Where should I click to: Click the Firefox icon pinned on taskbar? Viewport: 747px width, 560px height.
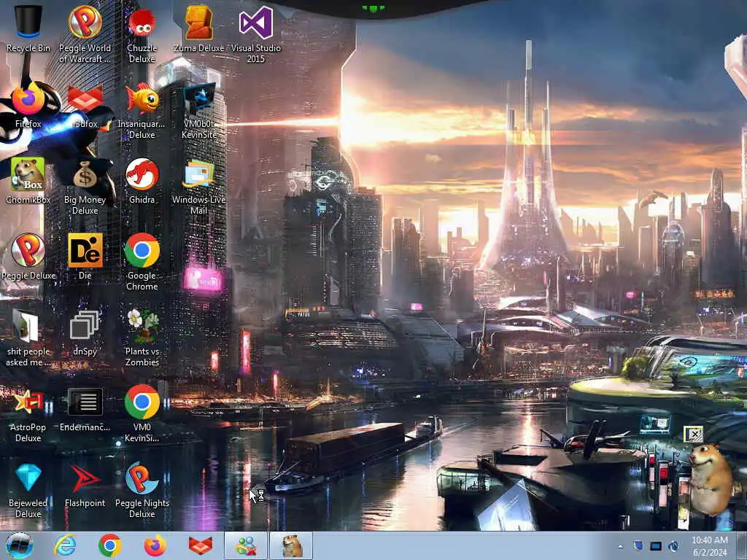[155, 545]
